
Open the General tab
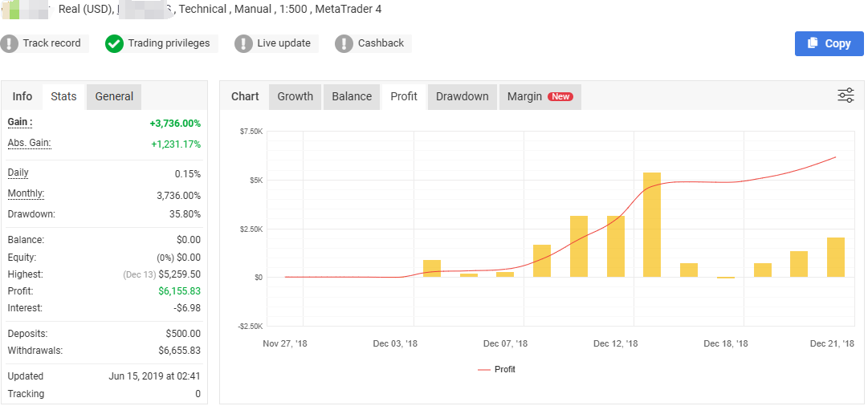click(x=114, y=96)
